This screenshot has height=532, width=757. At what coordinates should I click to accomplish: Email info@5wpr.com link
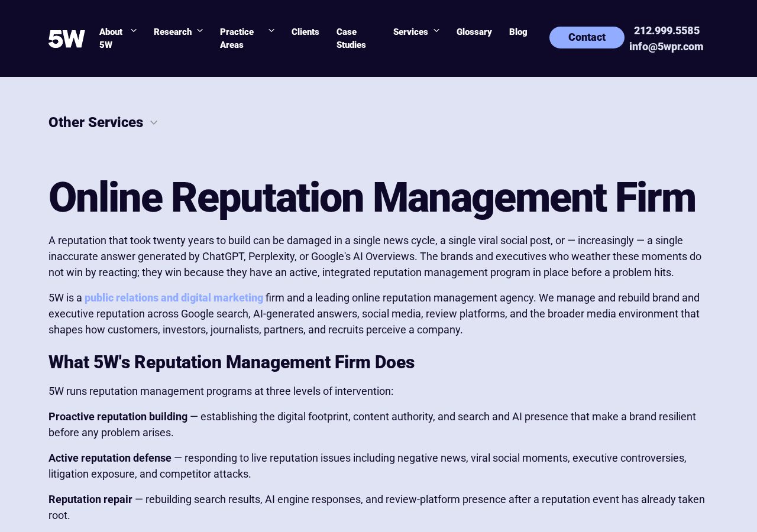click(x=667, y=47)
